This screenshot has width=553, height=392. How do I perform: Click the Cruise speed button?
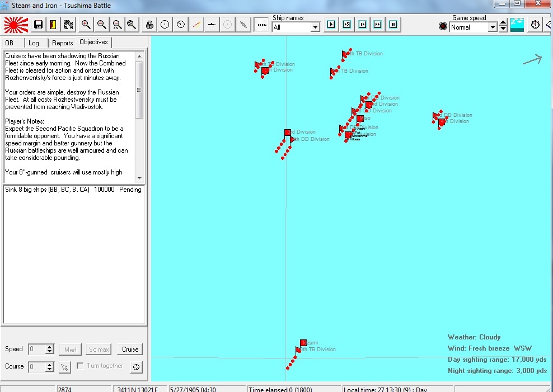[x=130, y=350]
